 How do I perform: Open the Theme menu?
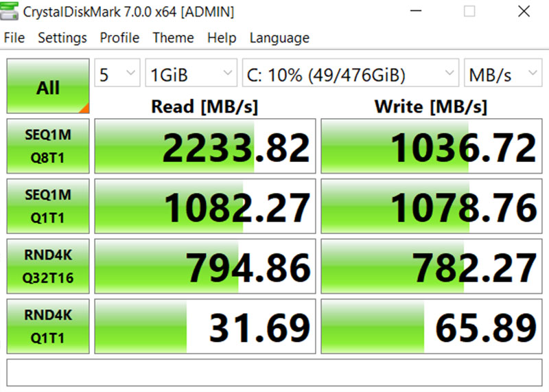[x=173, y=38]
